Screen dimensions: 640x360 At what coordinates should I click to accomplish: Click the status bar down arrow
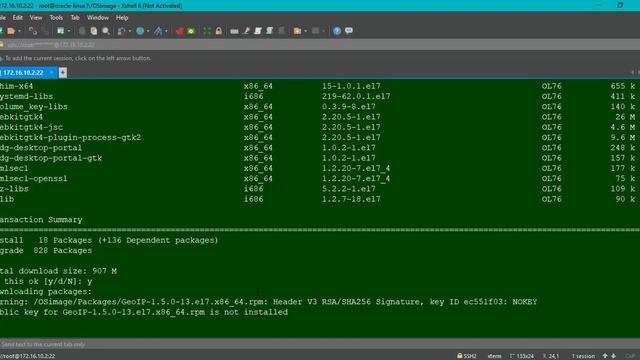[613, 356]
